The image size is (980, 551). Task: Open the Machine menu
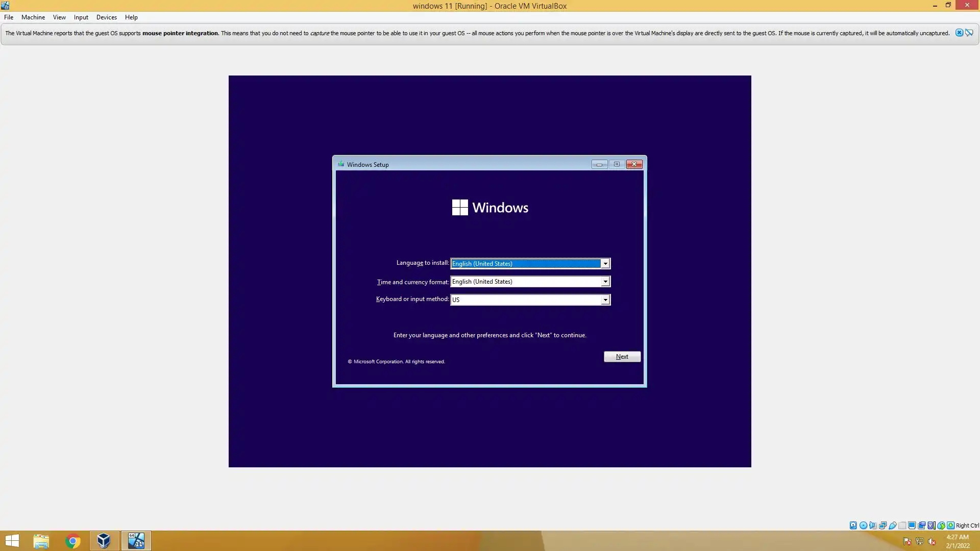click(x=33, y=17)
